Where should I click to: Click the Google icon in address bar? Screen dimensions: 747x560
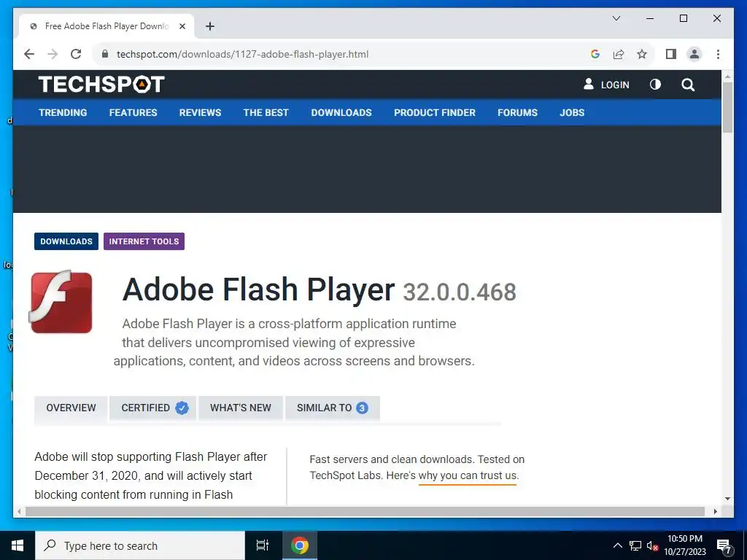pos(595,54)
